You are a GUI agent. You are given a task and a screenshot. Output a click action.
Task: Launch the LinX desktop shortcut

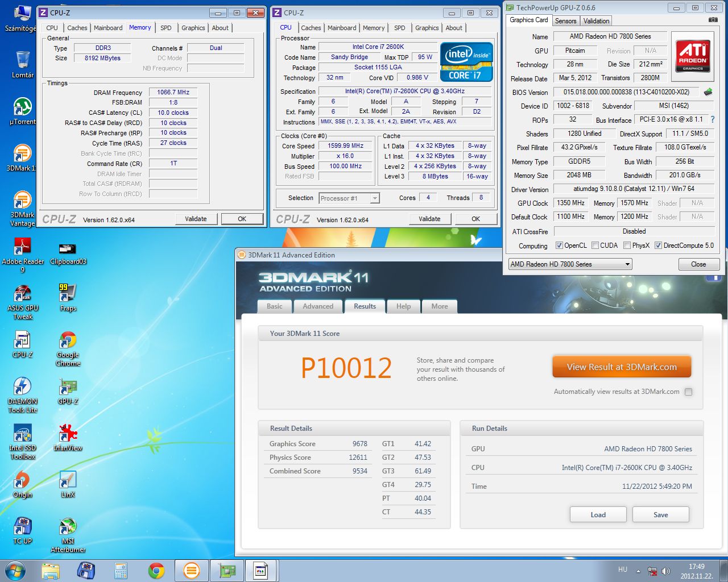click(x=68, y=484)
